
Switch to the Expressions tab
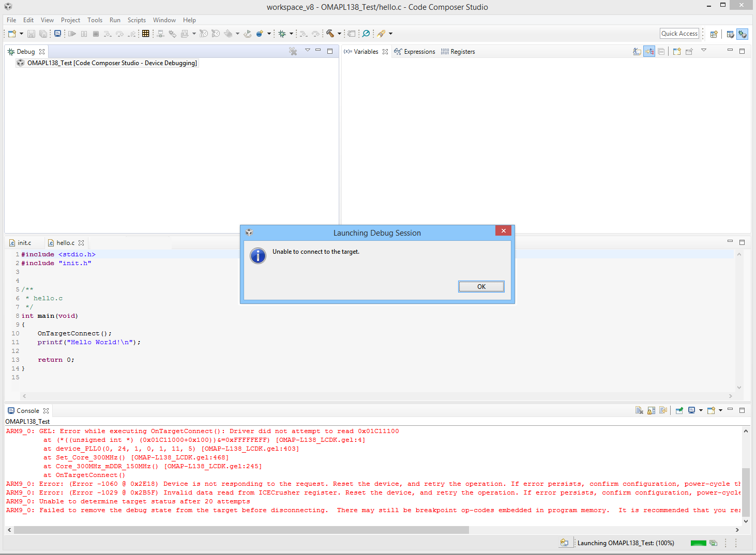click(x=415, y=52)
